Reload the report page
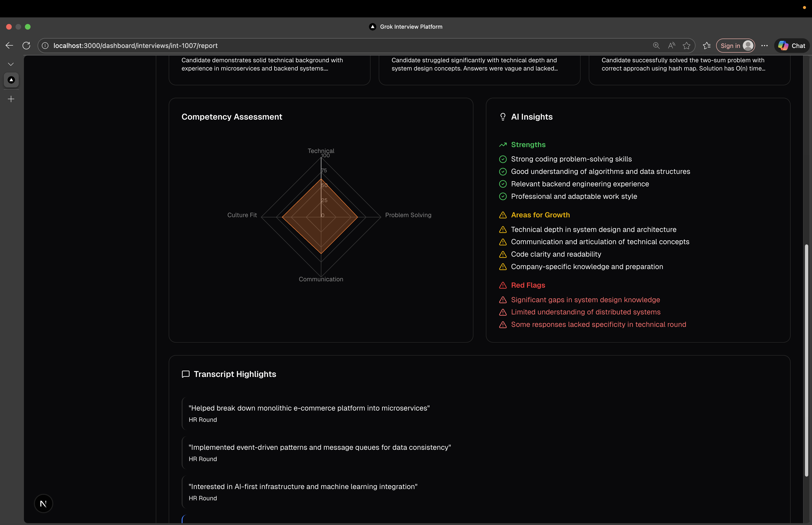The width and height of the screenshot is (812, 525). click(x=26, y=45)
